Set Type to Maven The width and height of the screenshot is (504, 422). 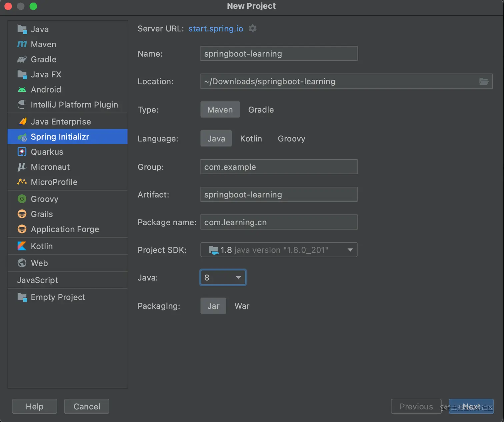(220, 110)
